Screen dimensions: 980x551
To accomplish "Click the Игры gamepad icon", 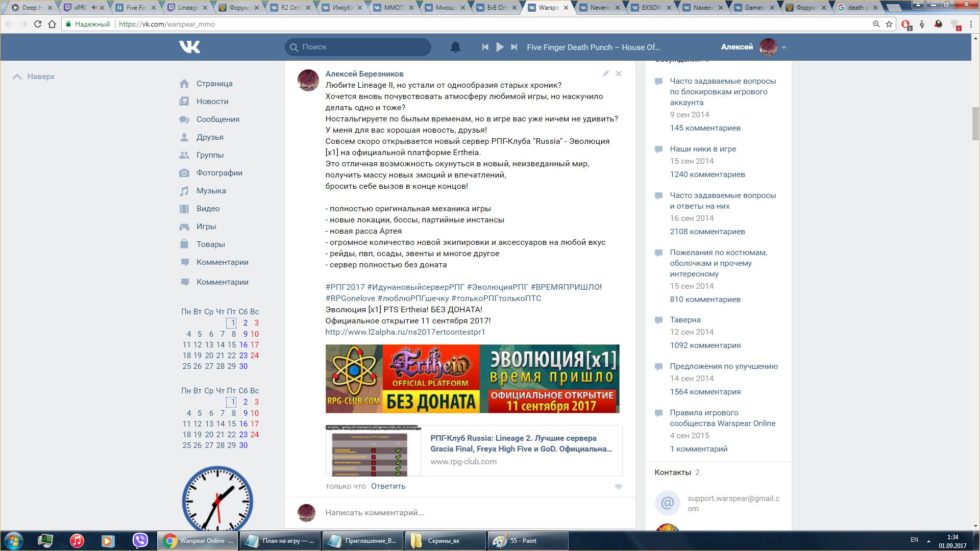I will pyautogui.click(x=184, y=227).
